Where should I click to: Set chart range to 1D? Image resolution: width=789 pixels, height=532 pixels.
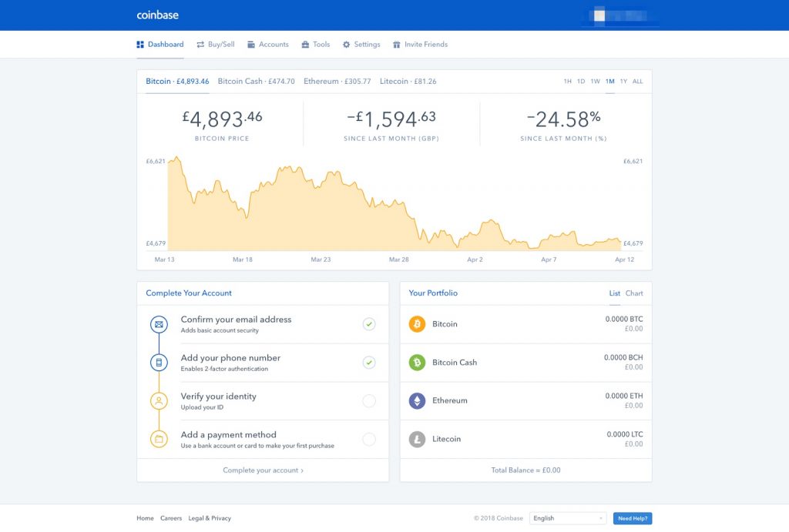coord(581,82)
